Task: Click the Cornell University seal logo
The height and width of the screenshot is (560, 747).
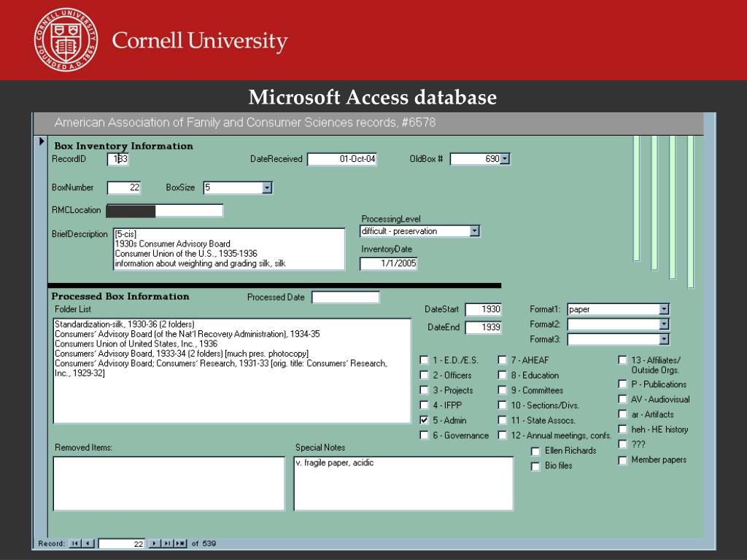Action: pyautogui.click(x=66, y=39)
